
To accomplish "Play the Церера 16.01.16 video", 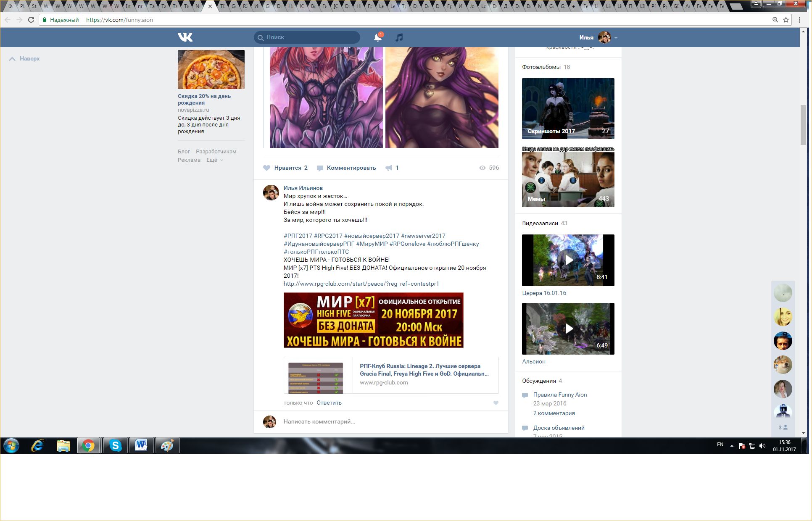I will click(x=568, y=260).
